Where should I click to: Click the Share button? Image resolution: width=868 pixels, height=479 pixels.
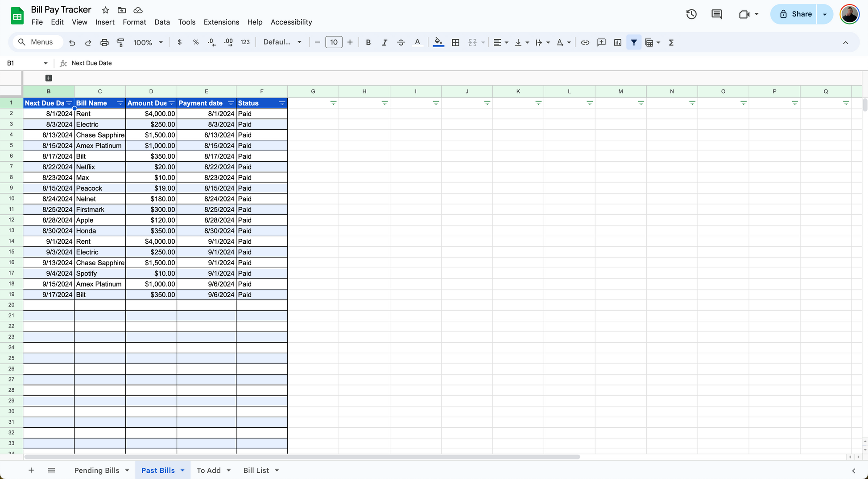click(x=795, y=14)
